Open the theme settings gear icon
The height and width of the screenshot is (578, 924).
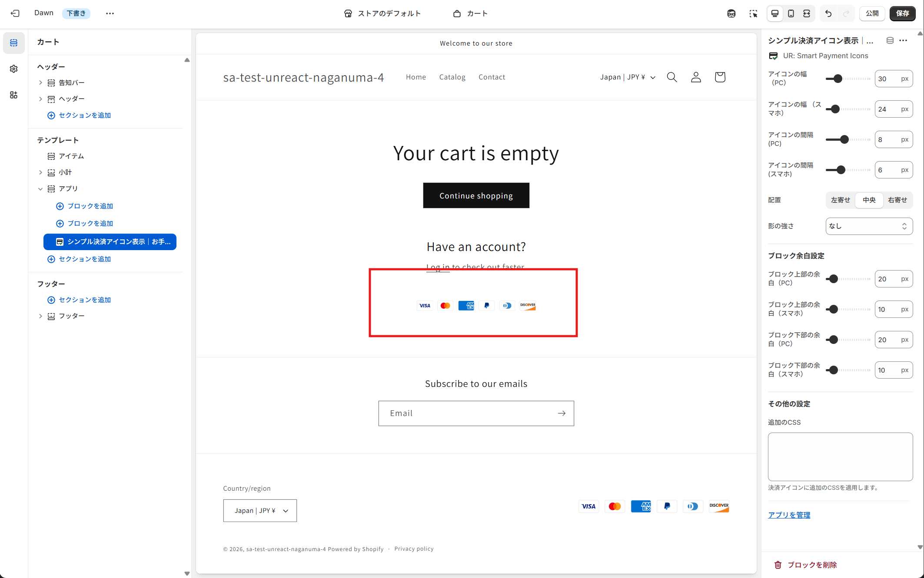(14, 69)
